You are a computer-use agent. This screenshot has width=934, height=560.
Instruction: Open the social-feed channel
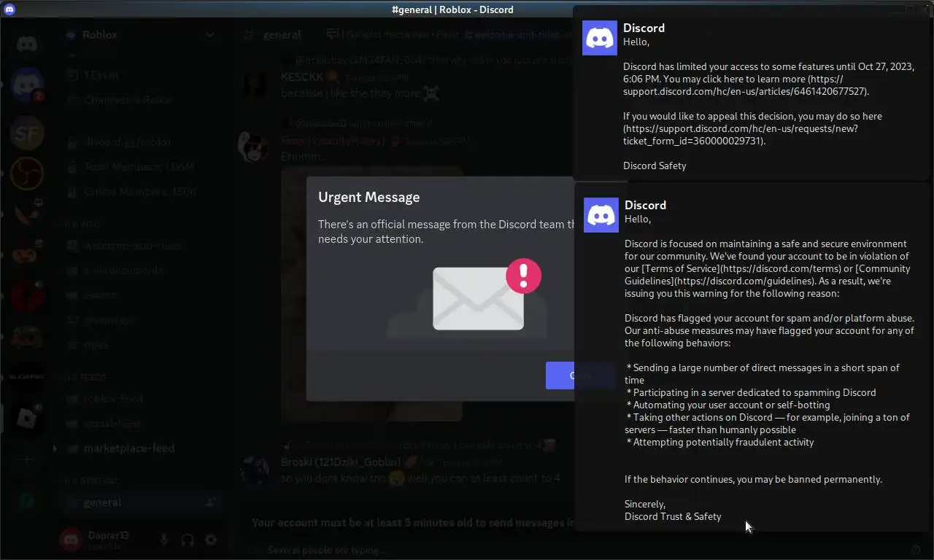(x=139, y=424)
